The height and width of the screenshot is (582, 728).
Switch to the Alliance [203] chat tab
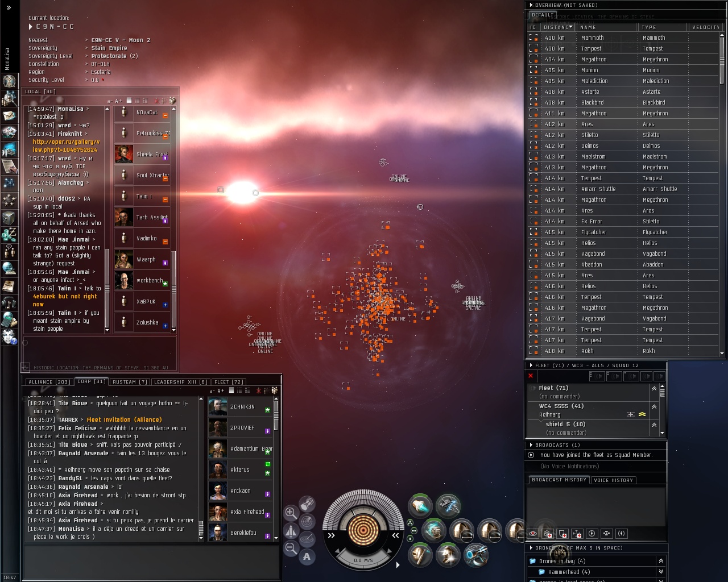pyautogui.click(x=49, y=382)
